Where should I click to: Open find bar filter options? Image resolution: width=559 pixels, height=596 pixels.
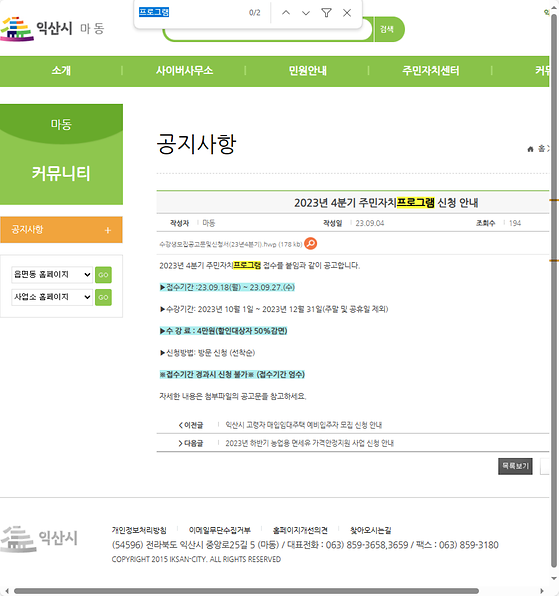coord(326,13)
